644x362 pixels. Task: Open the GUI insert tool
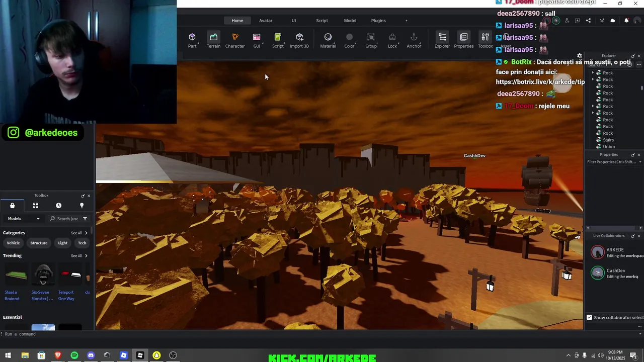pos(257,40)
